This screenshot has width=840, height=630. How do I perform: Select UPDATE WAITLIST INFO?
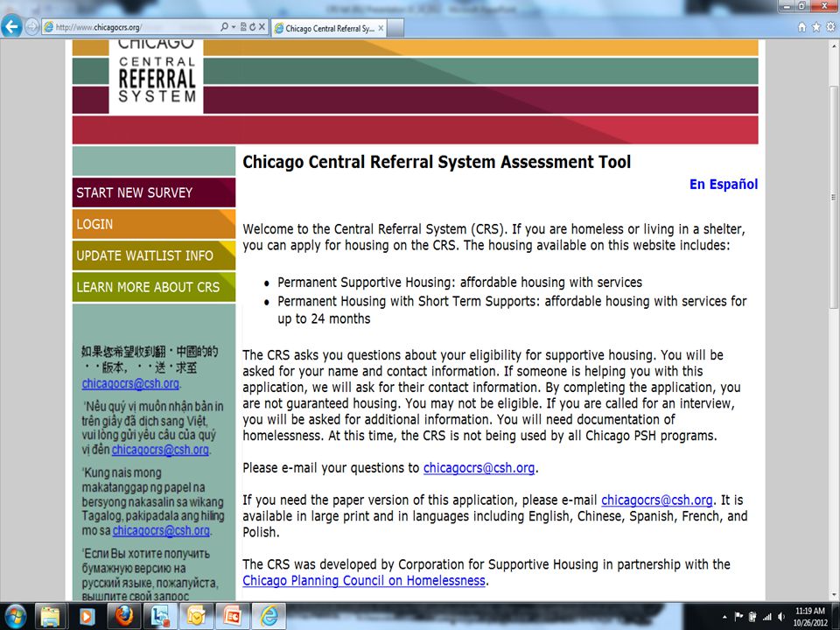[154, 255]
